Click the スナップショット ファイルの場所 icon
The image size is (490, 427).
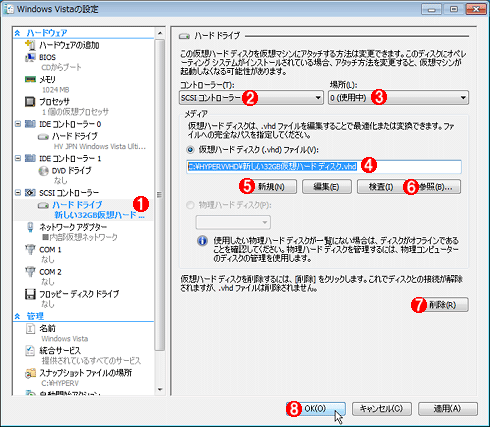tap(30, 373)
